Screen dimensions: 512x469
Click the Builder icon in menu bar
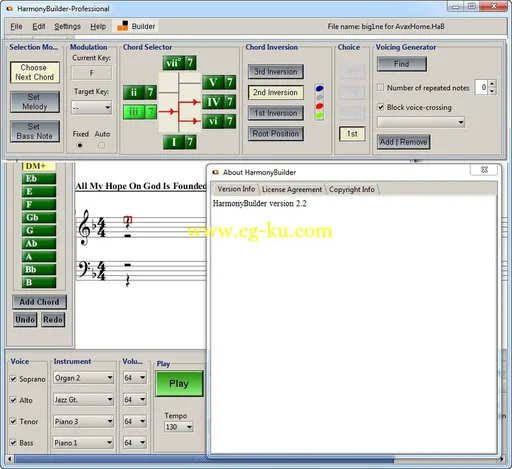pyautogui.click(x=122, y=26)
